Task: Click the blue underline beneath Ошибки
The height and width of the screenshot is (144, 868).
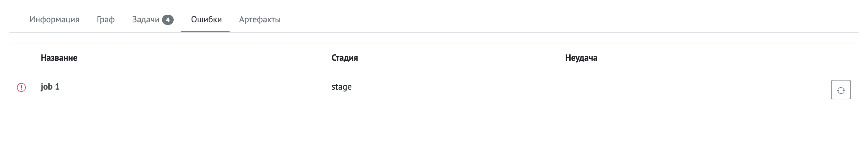Action: (x=205, y=31)
